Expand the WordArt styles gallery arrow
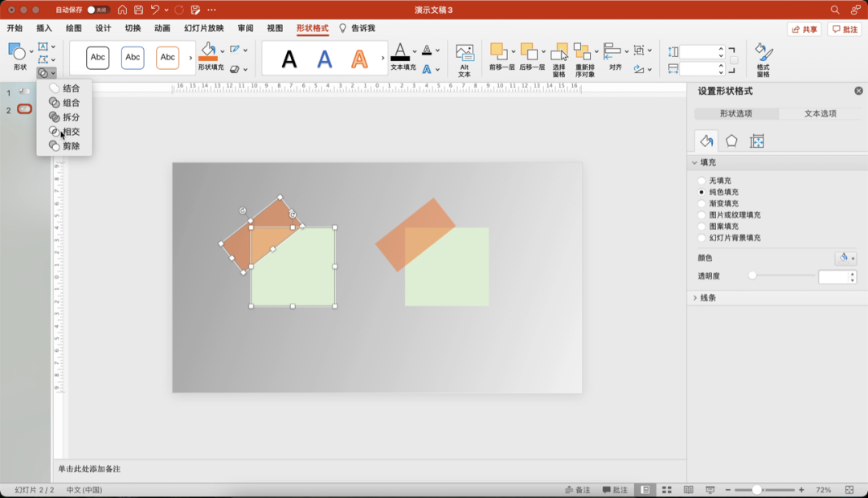Screen dimensions: 868x498 click(x=383, y=58)
